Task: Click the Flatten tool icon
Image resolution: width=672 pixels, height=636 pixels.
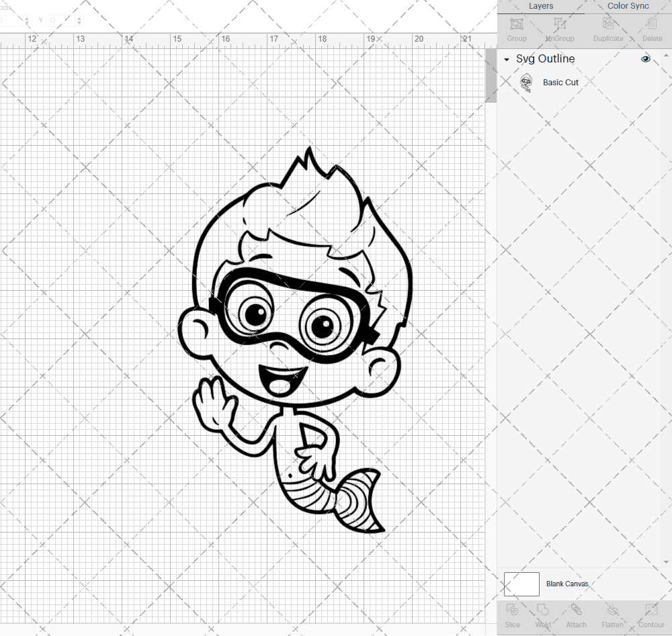Action: 612,610
